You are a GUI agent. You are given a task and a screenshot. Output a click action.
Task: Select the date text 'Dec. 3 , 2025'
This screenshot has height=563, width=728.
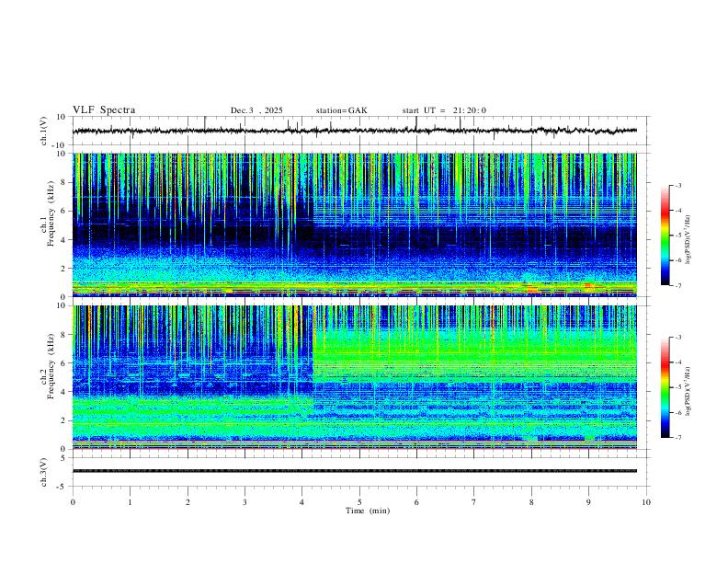pyautogui.click(x=256, y=110)
